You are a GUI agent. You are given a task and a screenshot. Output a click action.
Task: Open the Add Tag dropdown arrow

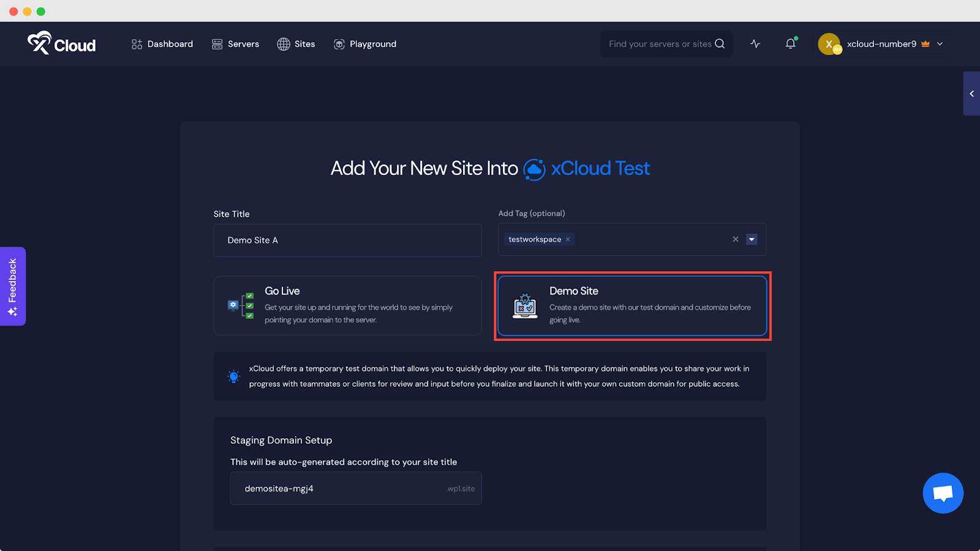[x=752, y=239]
